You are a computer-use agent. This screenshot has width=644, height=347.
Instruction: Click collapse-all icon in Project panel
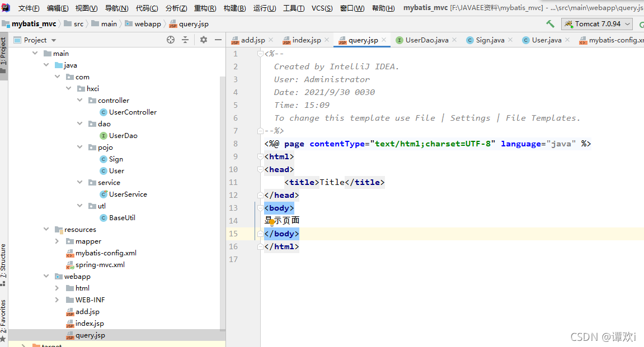click(x=185, y=40)
